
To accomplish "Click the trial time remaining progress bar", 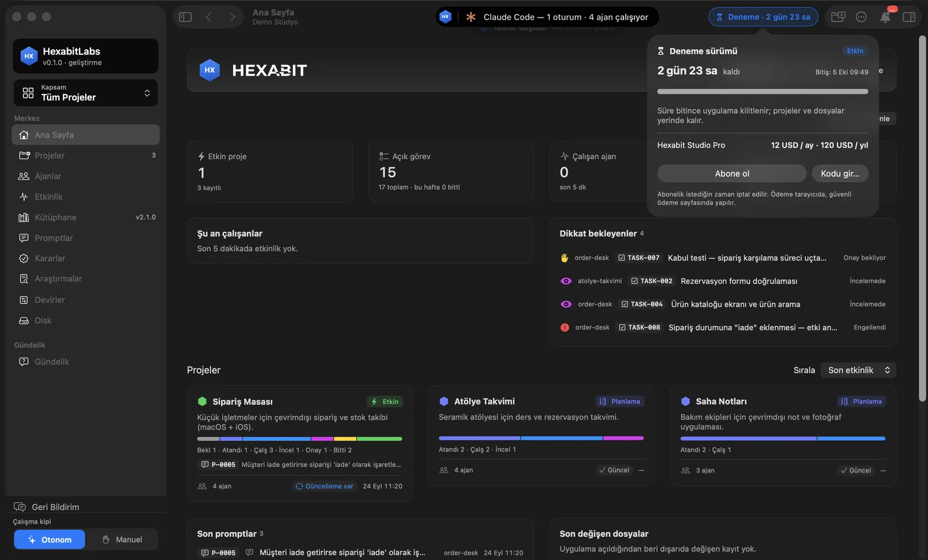I will click(x=763, y=92).
